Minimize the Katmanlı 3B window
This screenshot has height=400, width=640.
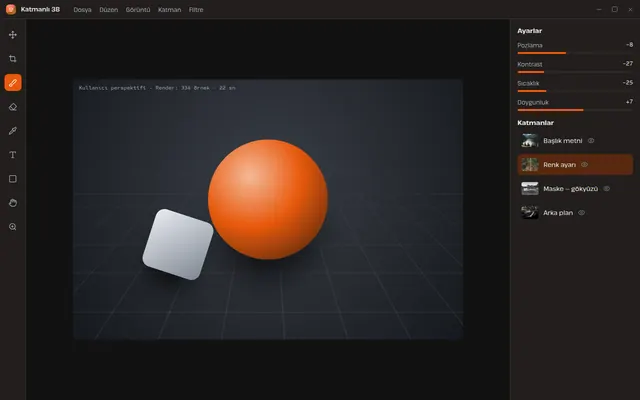point(599,9)
